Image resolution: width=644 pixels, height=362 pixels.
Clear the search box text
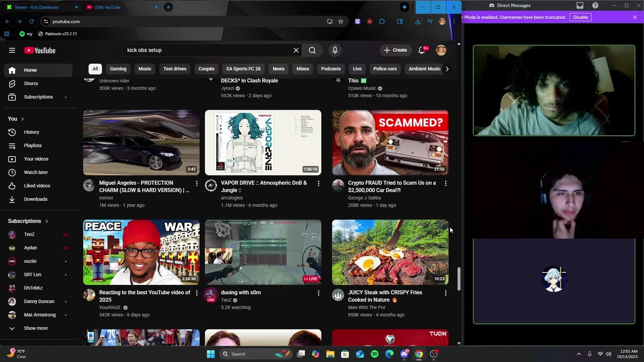296,50
